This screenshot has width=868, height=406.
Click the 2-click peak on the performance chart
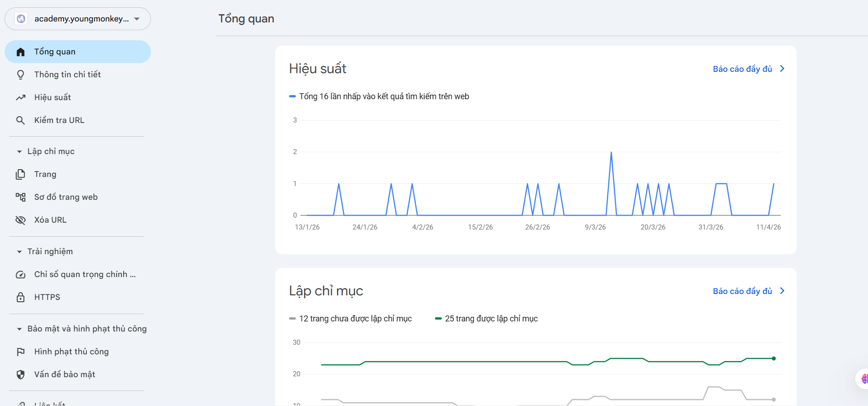[x=611, y=152]
